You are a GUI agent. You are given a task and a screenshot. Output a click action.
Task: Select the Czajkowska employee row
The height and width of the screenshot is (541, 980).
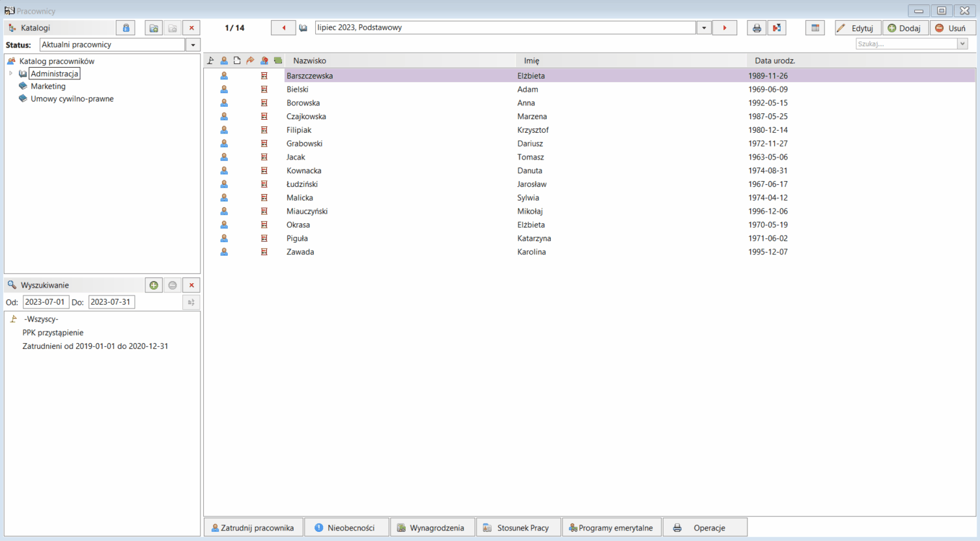point(590,117)
